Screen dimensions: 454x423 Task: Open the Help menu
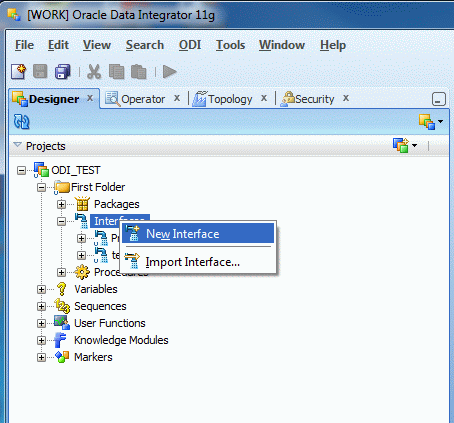333,45
